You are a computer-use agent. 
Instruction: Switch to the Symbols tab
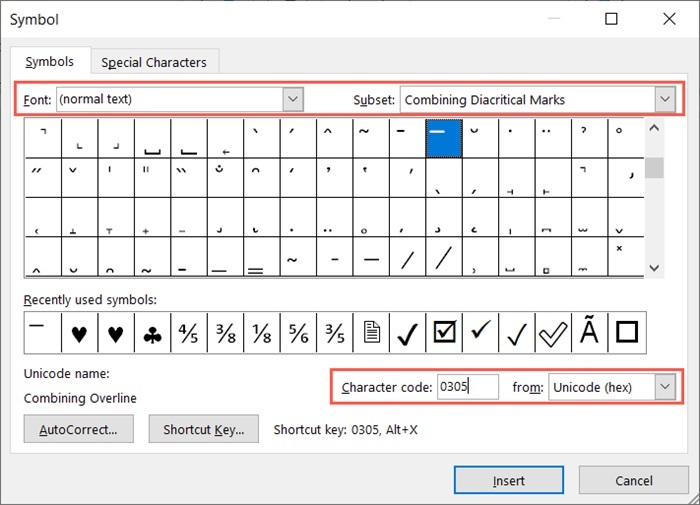pos(50,62)
